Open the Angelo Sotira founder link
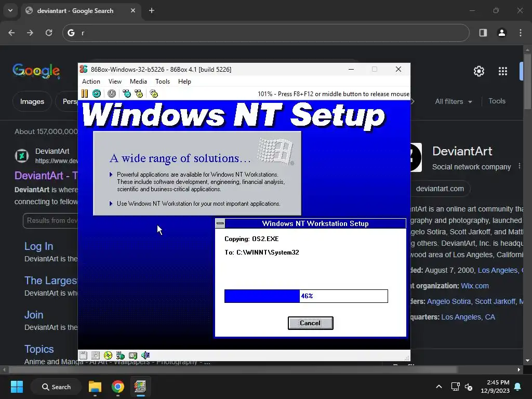Viewport: 532px width, 399px height. click(449, 301)
